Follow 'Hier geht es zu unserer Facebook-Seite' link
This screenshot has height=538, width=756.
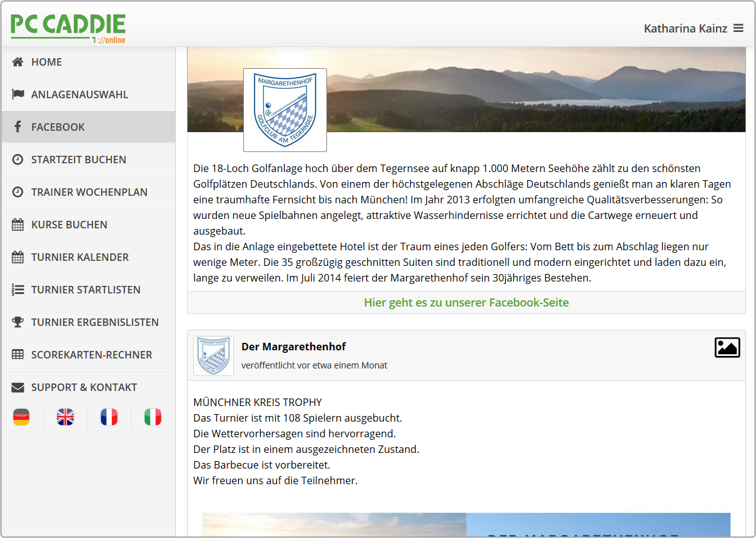coord(466,303)
